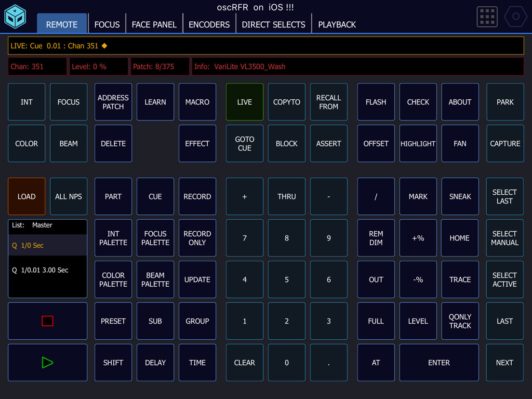This screenshot has height=399, width=532.
Task: Click the Level: 0 % field
Action: [99, 66]
